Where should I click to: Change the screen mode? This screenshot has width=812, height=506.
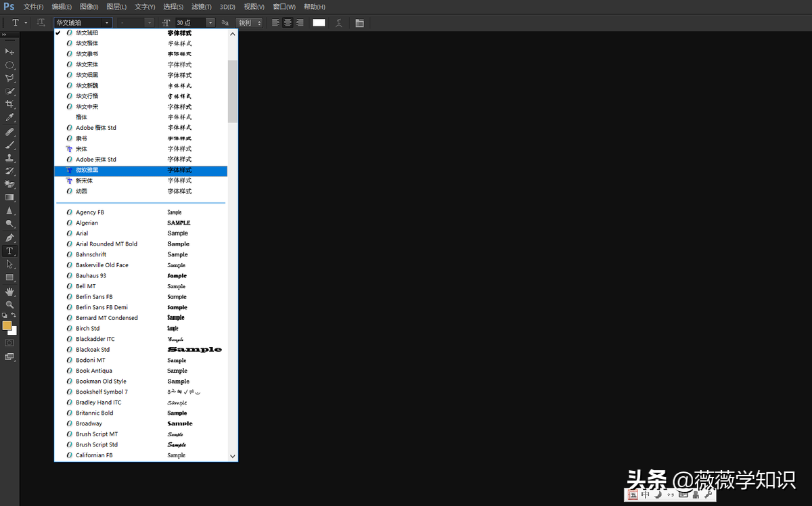tap(9, 357)
